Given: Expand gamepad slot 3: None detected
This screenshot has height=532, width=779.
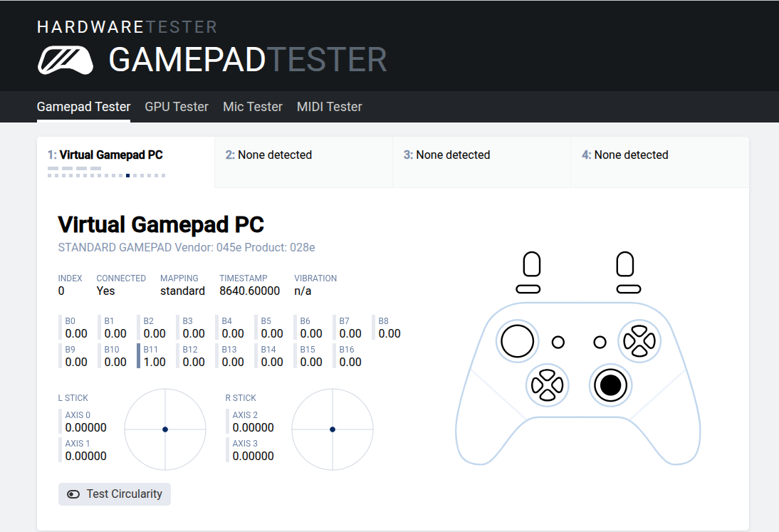Looking at the screenshot, I should (x=481, y=155).
